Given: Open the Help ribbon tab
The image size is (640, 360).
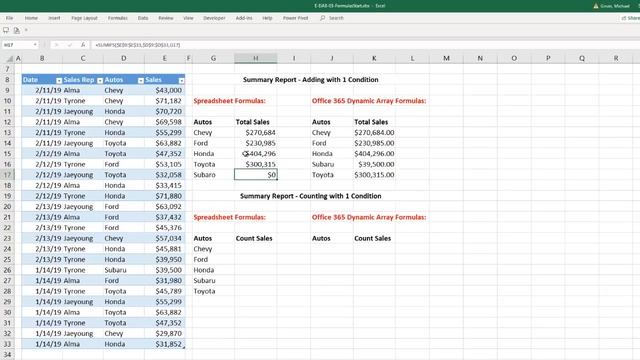Looking at the screenshot, I should (267, 18).
